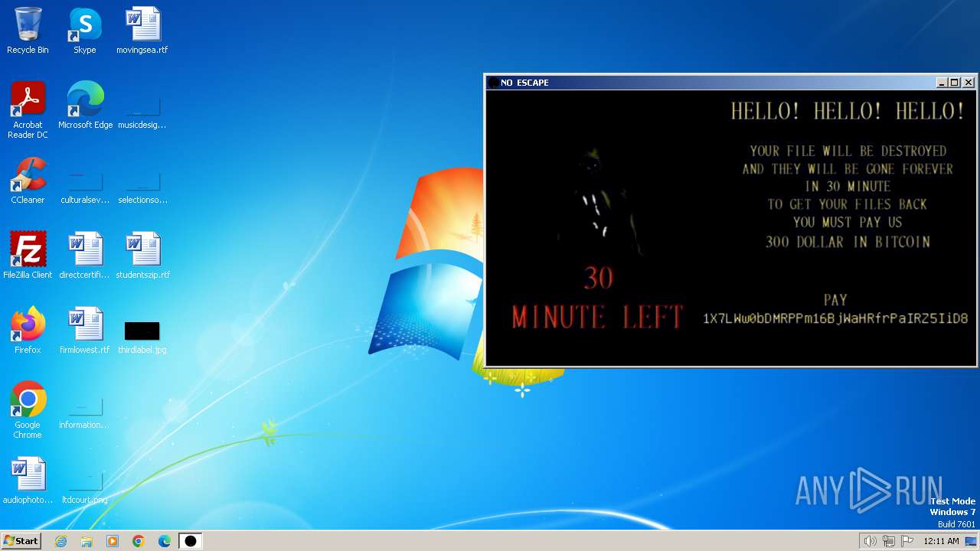Image resolution: width=980 pixels, height=551 pixels.
Task: Select the movingsea.rtf document icon
Action: click(x=142, y=31)
